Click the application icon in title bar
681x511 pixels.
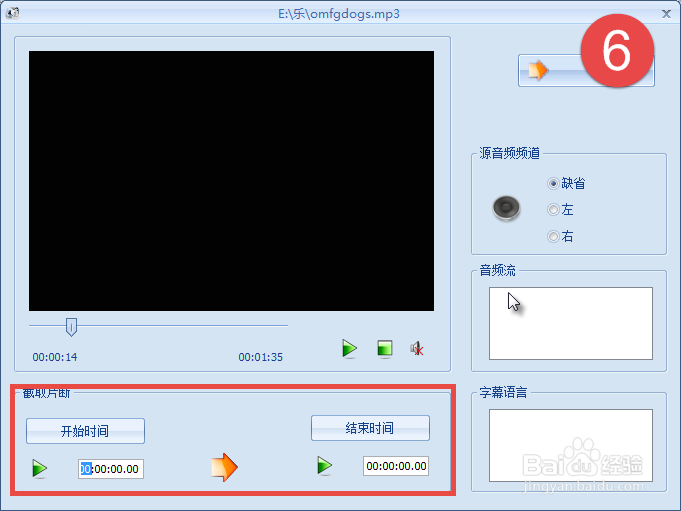13,13
